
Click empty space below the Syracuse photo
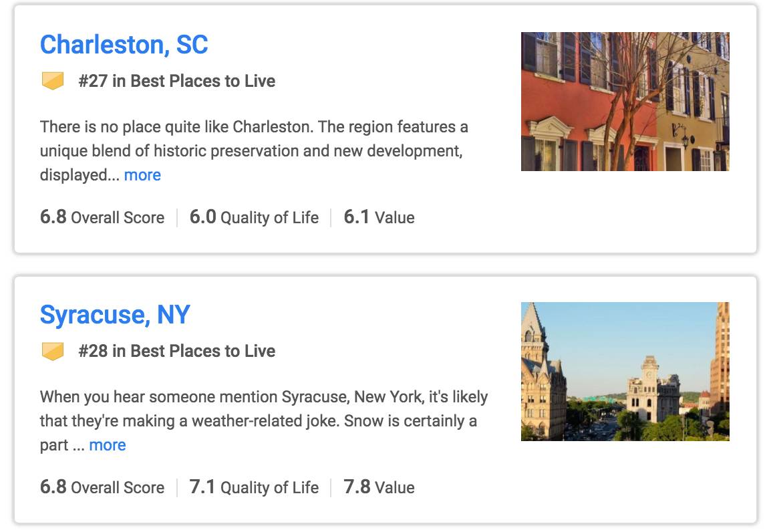tap(625, 484)
